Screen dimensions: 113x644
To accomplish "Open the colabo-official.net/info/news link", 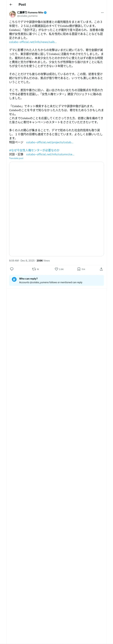I will click(33, 42).
